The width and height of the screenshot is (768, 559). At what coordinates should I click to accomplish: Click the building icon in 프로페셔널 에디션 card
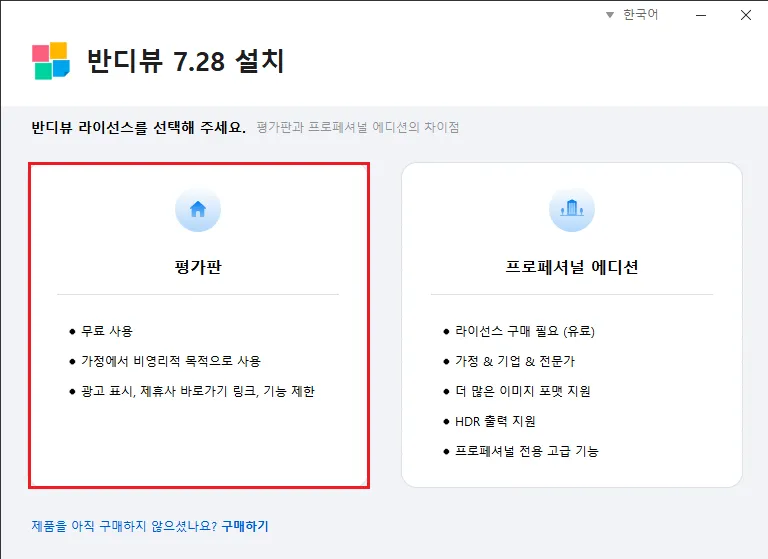[x=572, y=209]
